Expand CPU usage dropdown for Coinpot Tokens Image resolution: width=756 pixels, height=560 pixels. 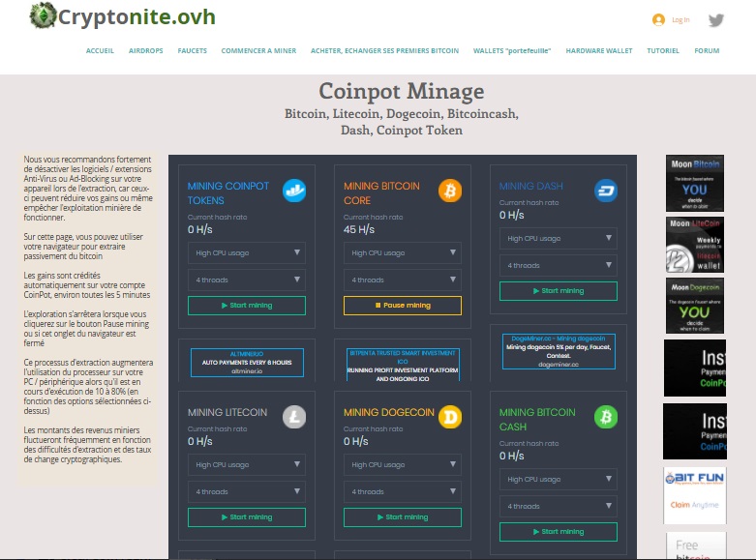[247, 252]
